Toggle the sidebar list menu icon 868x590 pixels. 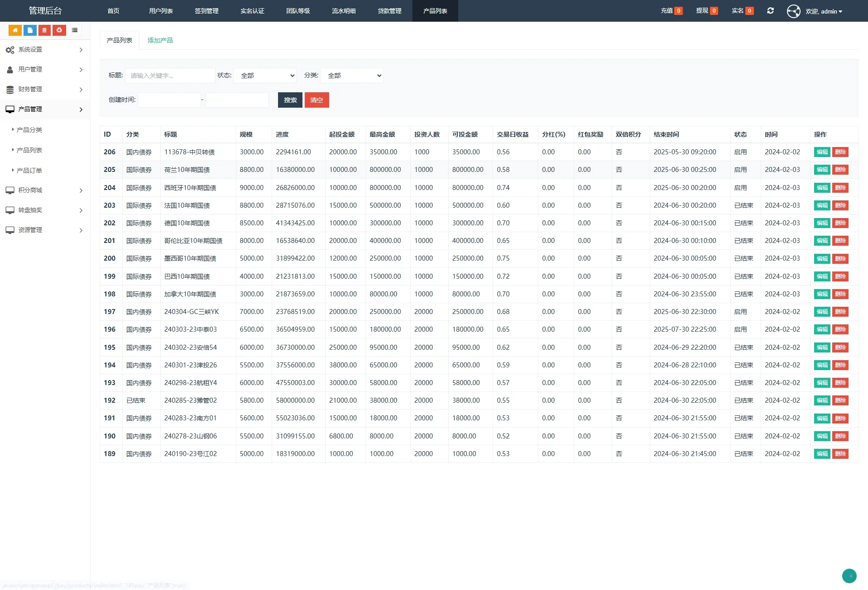click(x=75, y=30)
